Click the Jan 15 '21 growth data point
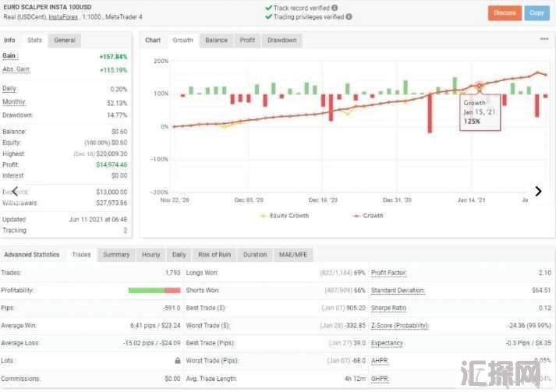 (479, 85)
